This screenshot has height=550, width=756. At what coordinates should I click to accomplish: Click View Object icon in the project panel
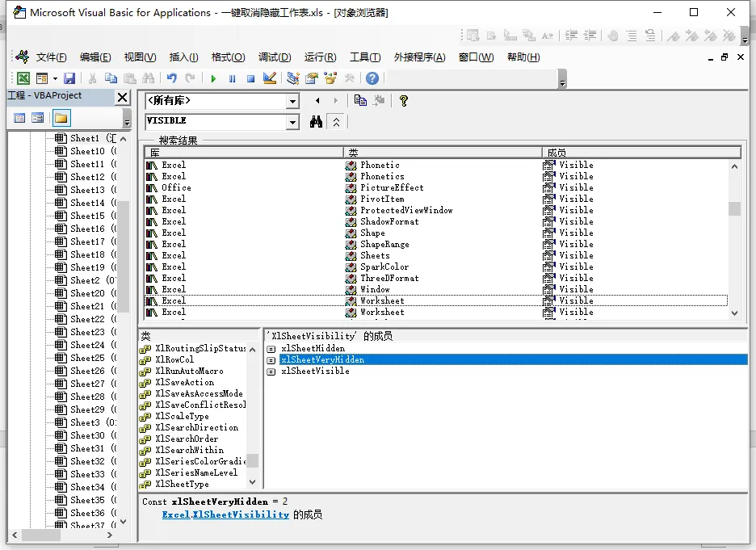38,118
